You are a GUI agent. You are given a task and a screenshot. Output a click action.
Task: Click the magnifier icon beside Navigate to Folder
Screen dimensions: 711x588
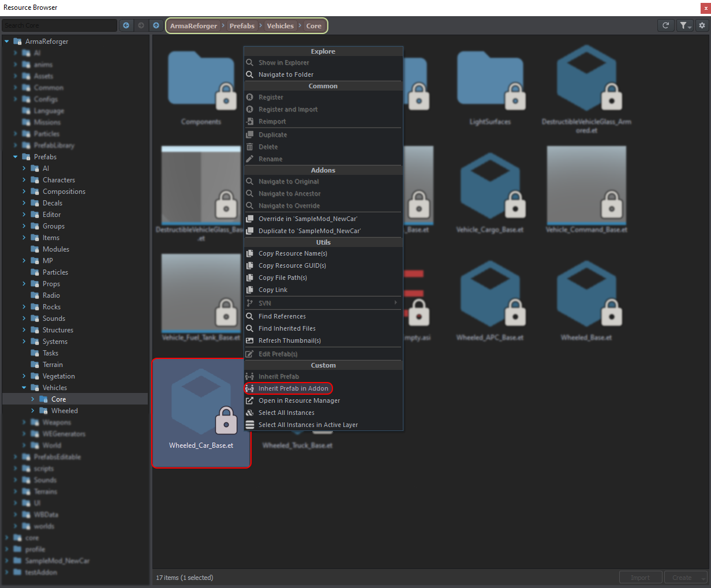pos(250,74)
